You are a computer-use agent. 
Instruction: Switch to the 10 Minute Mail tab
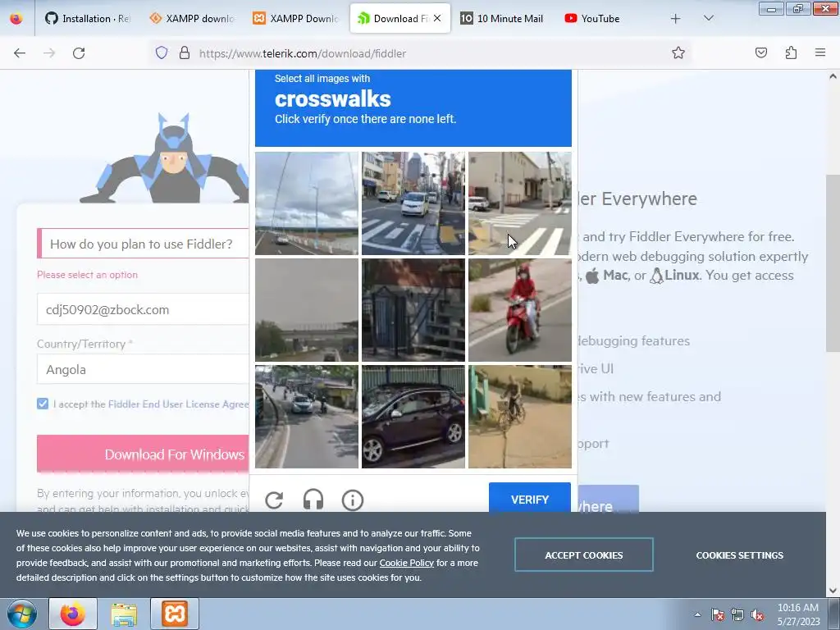click(503, 19)
